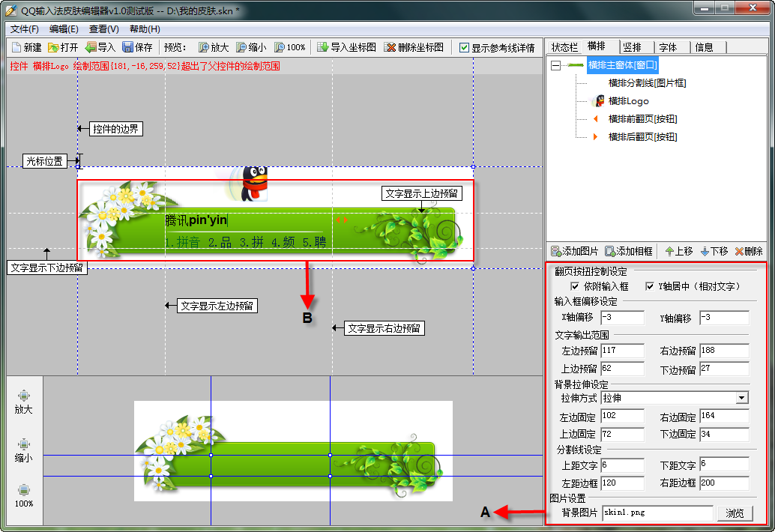Click the 背景图片 field with skin1.png
Image resolution: width=775 pixels, height=532 pixels.
pyautogui.click(x=658, y=513)
